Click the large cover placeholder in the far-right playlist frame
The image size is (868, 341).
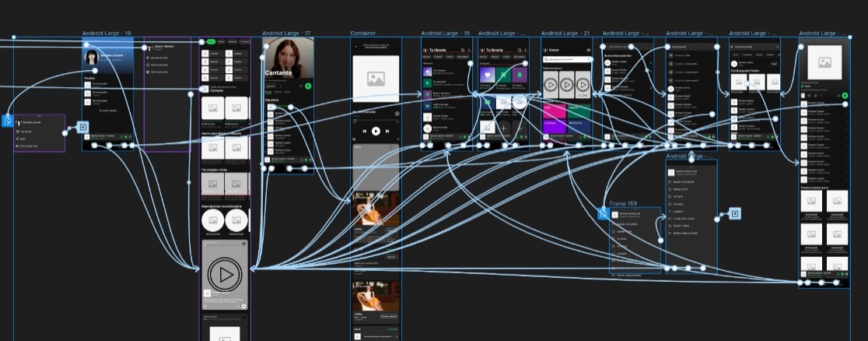[823, 62]
